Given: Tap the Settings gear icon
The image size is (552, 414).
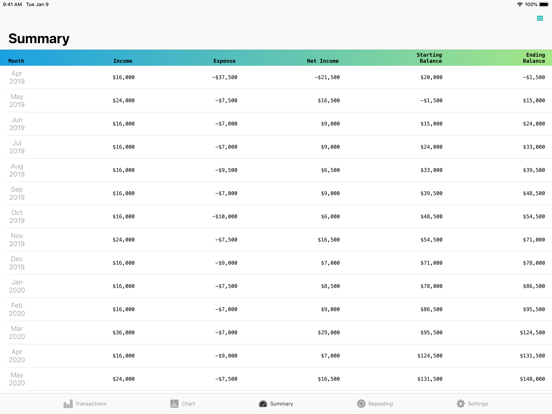Looking at the screenshot, I should (x=460, y=404).
